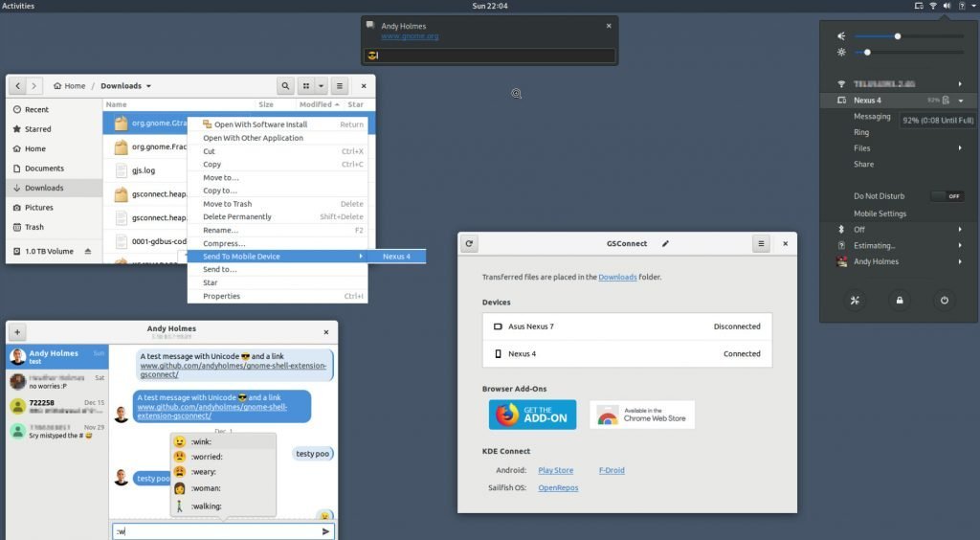Open the Asus Nexus 7 device row
Viewport: 980px width, 540px height.
click(627, 326)
